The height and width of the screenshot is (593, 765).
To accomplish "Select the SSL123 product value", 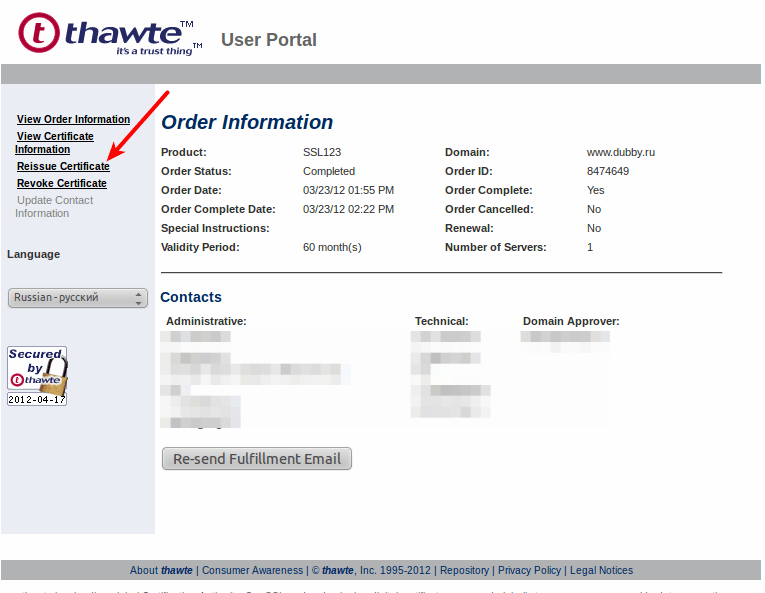I will pyautogui.click(x=322, y=152).
